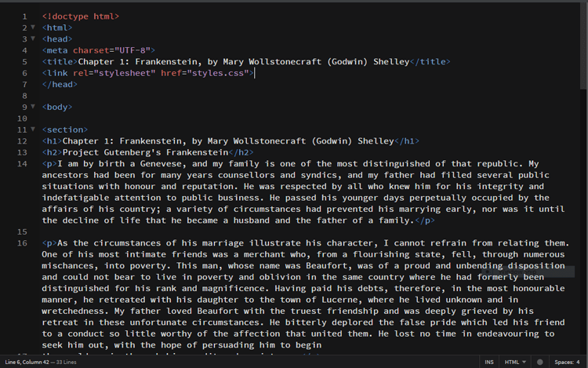This screenshot has width=588, height=368.
Task: Select line number 14 in gutter
Action: pos(22,163)
